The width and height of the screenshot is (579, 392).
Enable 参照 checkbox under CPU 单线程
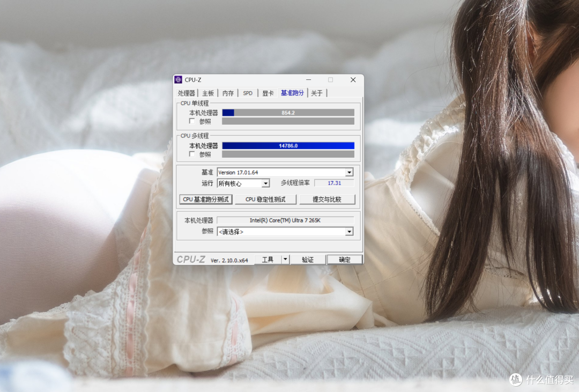pos(192,121)
